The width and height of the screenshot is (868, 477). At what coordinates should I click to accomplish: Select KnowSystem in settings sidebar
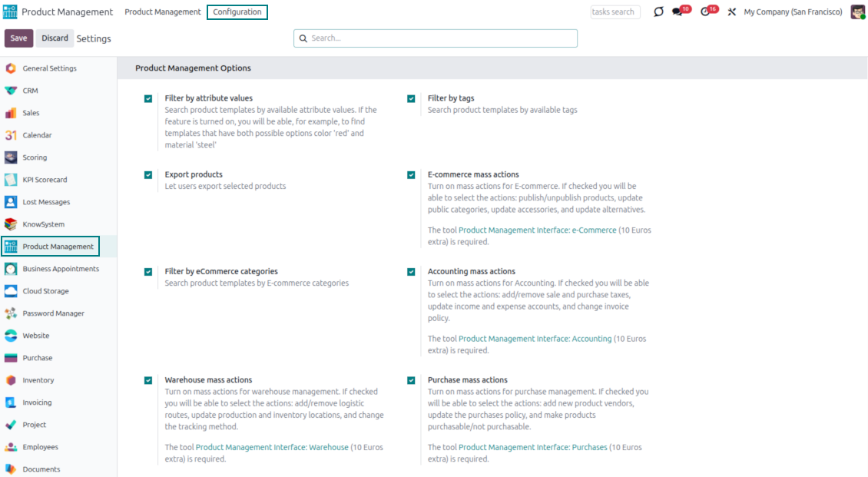click(43, 224)
